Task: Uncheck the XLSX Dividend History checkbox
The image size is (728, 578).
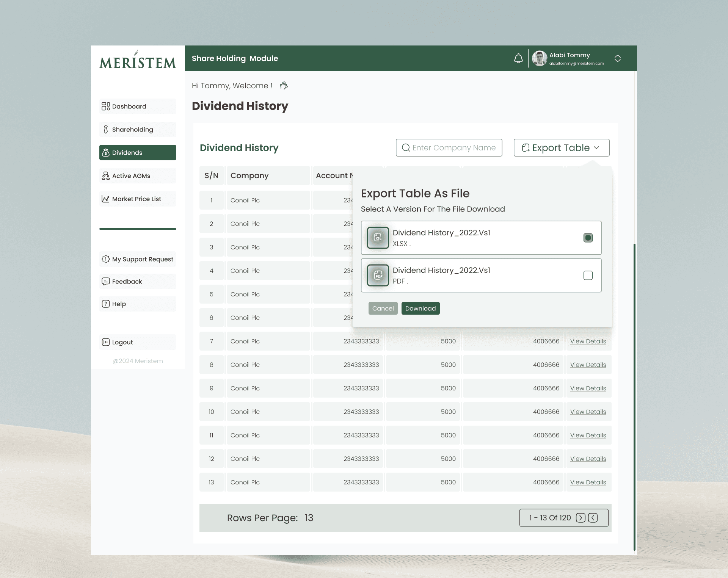Action: 588,238
